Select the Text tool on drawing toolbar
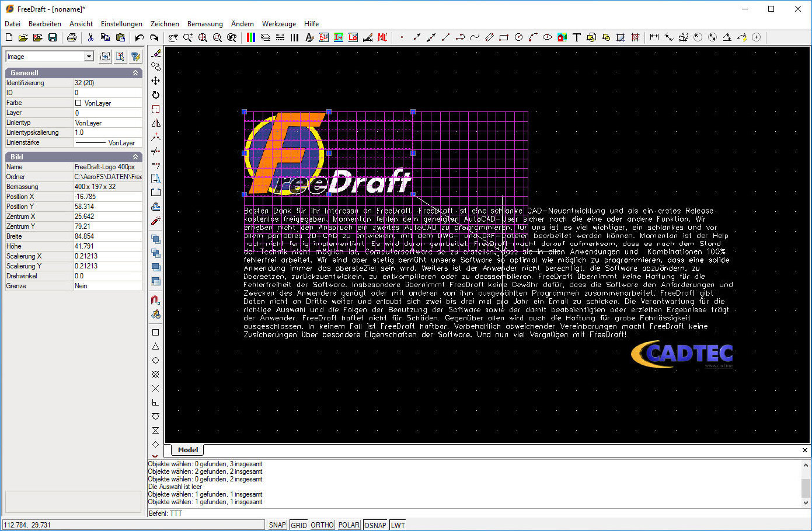Screen dimensions: 812x531 click(577, 37)
